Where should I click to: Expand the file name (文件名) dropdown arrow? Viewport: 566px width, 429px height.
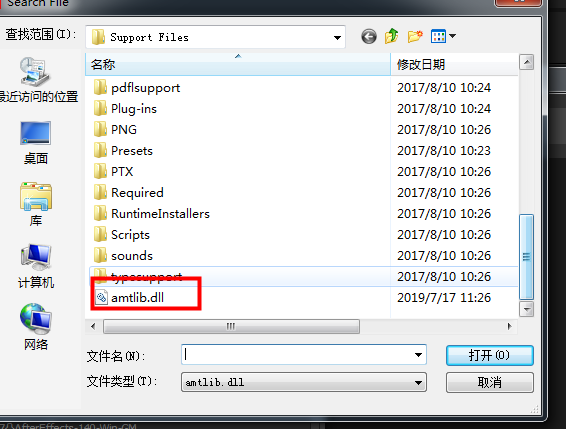click(x=418, y=355)
